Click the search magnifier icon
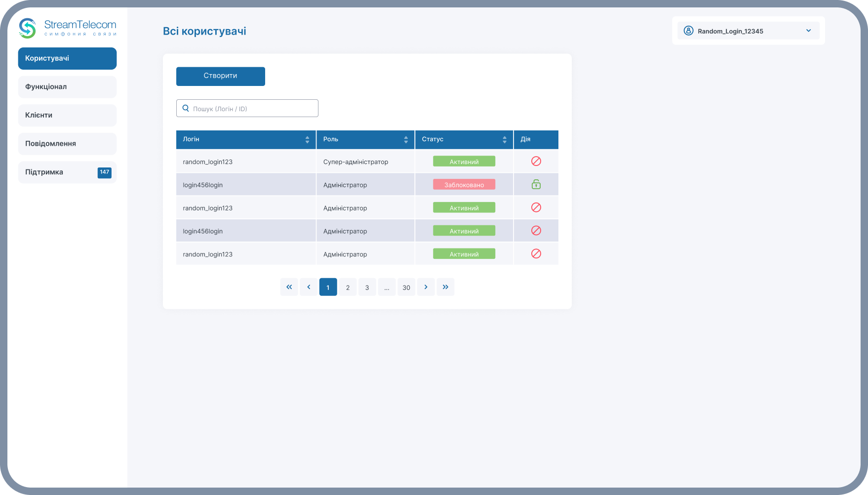This screenshot has height=495, width=868. [x=186, y=108]
